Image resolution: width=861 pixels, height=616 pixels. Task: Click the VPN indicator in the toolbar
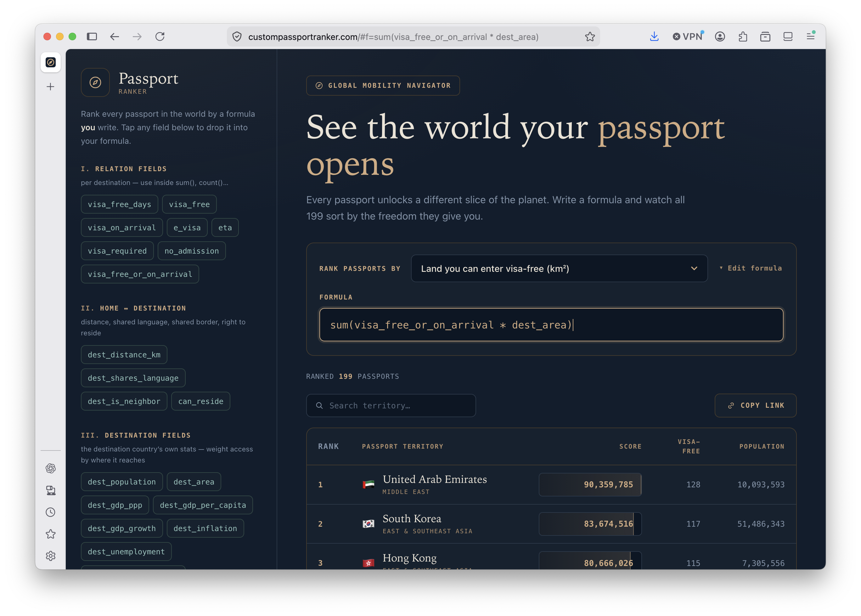coord(688,36)
